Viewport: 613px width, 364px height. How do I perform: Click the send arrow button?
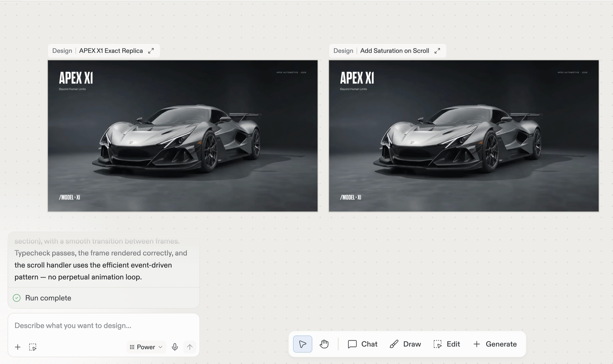tap(190, 347)
